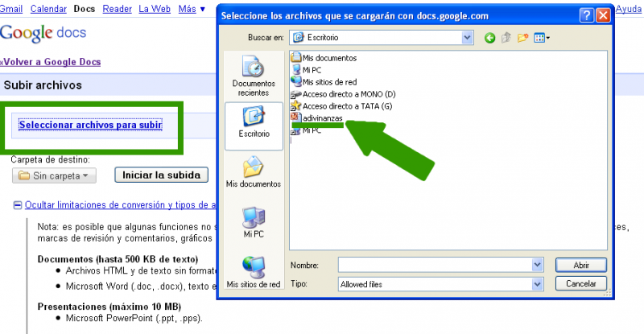The height and width of the screenshot is (334, 644).
Task: Click Docs in the top navigation bar
Action: pyautogui.click(x=85, y=9)
